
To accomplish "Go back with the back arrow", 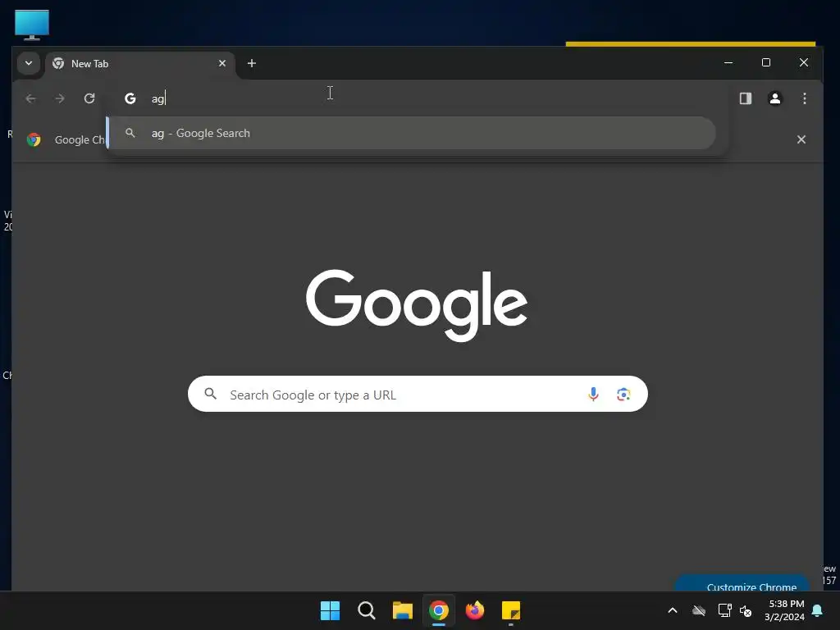I will pyautogui.click(x=30, y=98).
